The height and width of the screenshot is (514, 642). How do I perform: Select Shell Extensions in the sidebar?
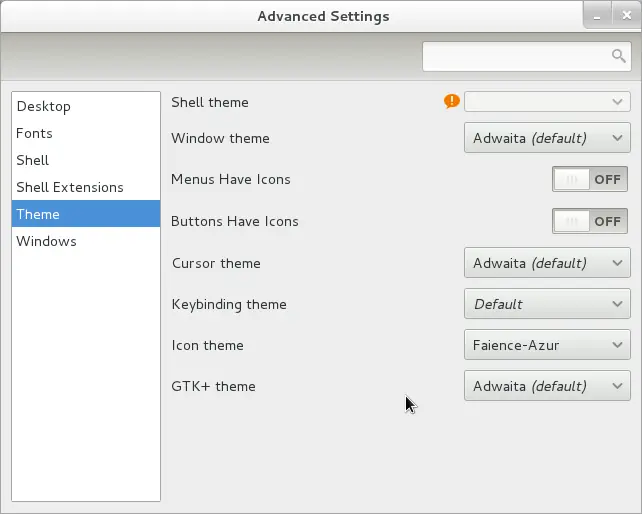coord(86,187)
